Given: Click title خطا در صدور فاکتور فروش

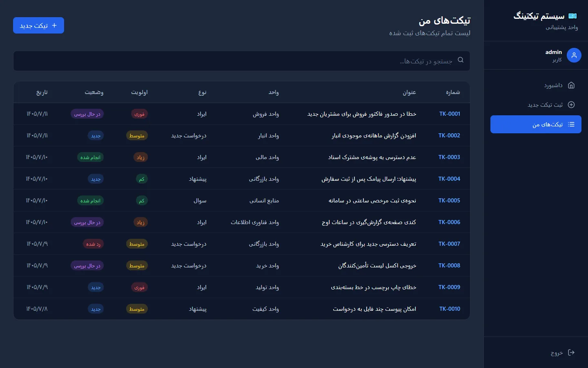Looking at the screenshot, I should (362, 114).
